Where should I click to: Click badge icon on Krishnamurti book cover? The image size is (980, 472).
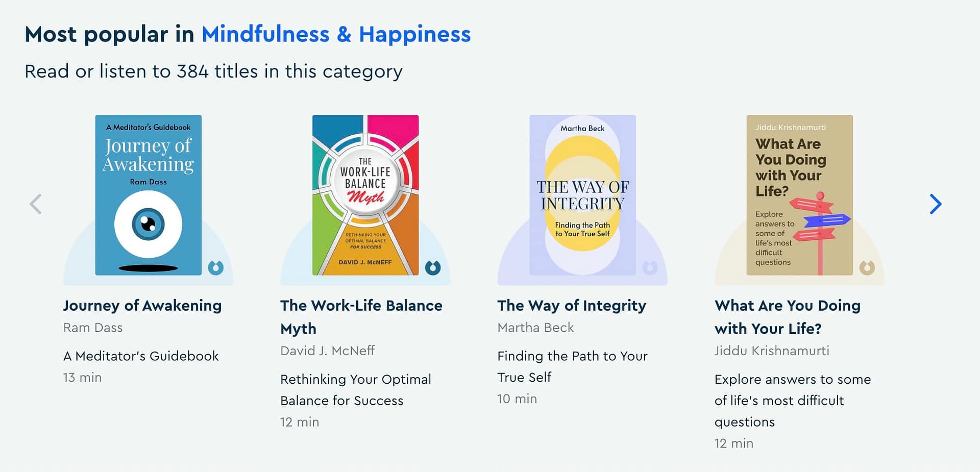click(867, 267)
